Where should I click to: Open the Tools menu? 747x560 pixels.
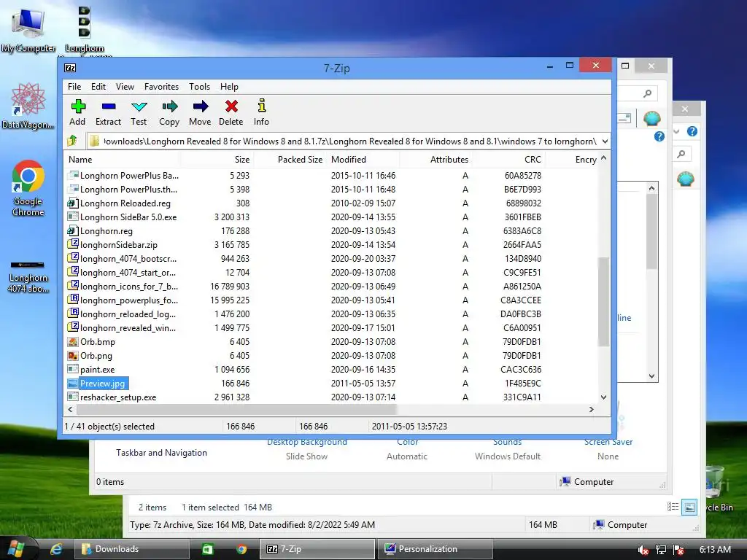[x=199, y=87]
